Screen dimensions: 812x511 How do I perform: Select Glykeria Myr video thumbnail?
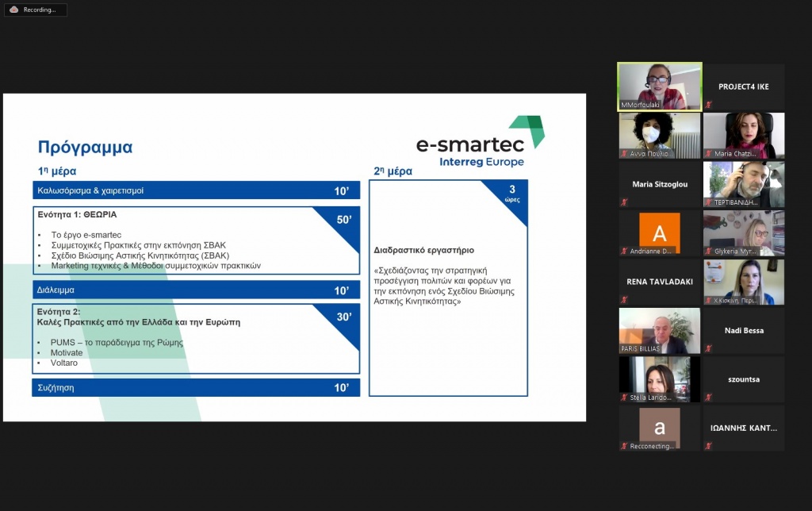(744, 232)
